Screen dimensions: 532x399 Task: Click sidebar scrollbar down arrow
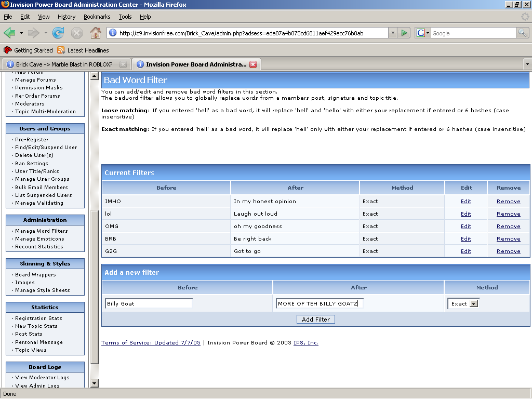[95, 383]
